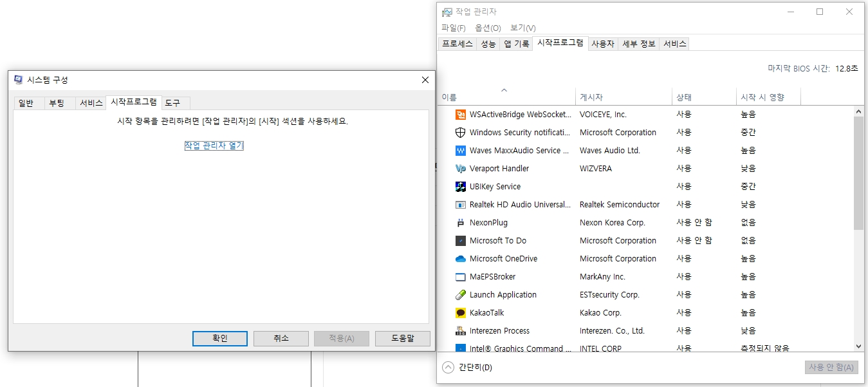868x387 pixels.
Task: Switch to 프로세스 tab in Task Manager
Action: coord(457,44)
